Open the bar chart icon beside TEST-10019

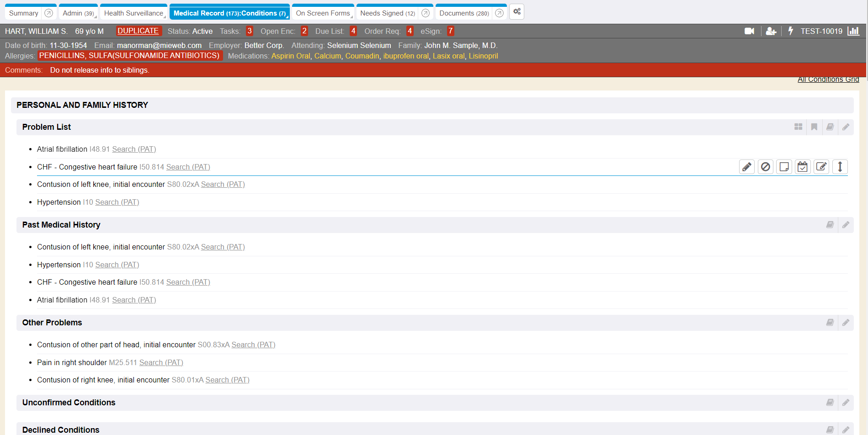[x=853, y=31]
